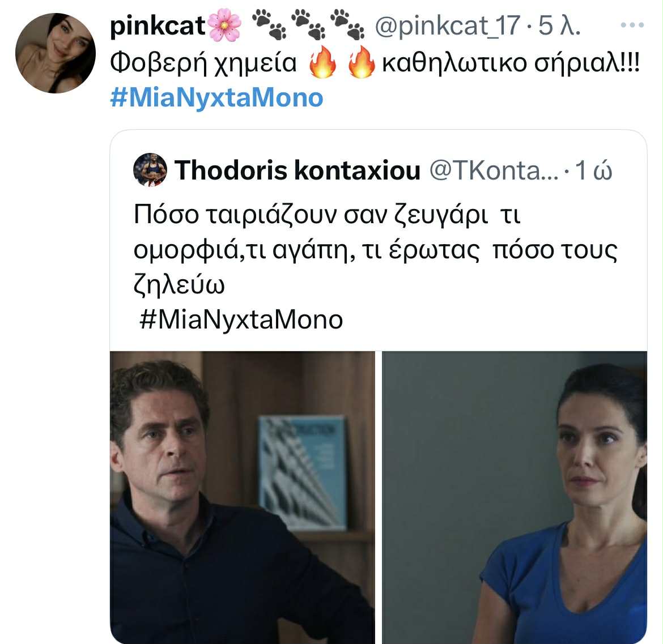663x644 pixels.
Task: Click the tweet text Φοβερή χημεία
Action: 203,63
